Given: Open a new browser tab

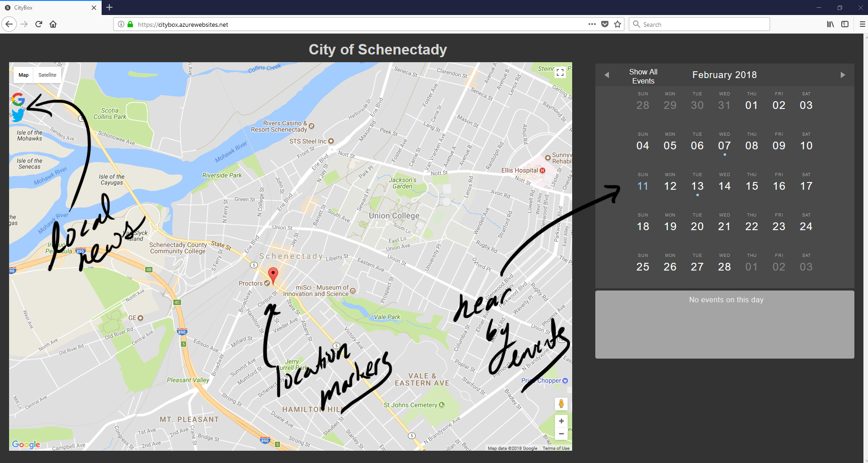Looking at the screenshot, I should click(x=109, y=7).
